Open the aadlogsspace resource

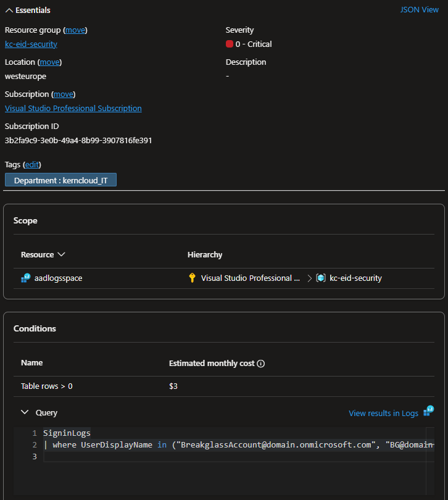pos(57,278)
